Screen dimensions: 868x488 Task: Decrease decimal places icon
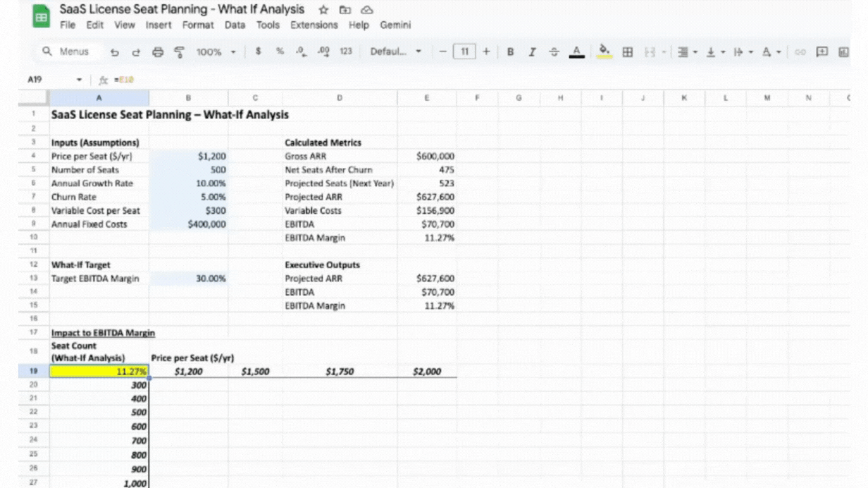point(302,51)
